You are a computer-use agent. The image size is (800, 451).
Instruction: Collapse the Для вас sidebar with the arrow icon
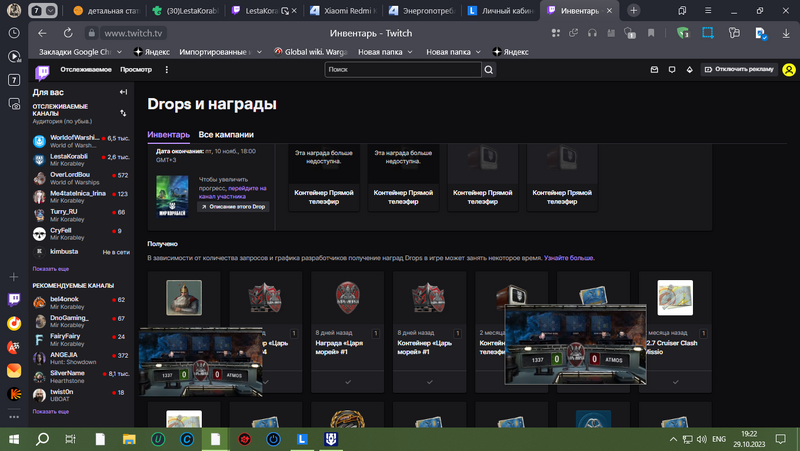pos(123,92)
